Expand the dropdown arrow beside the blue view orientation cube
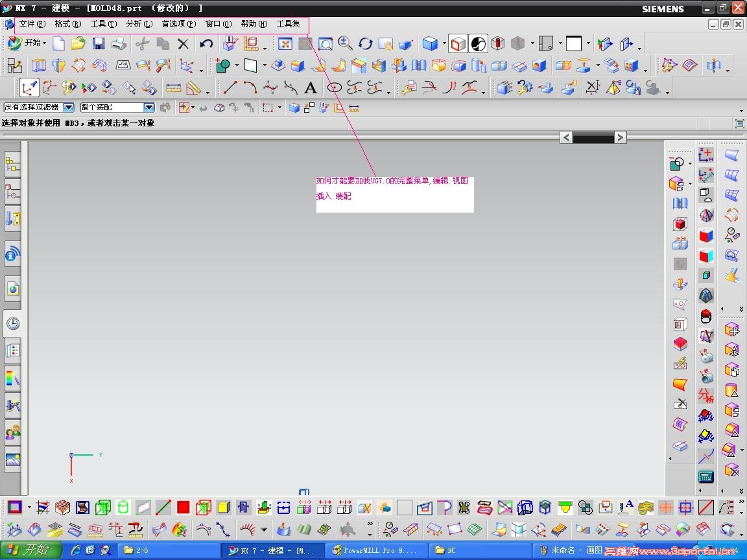The height and width of the screenshot is (560, 747). pyautogui.click(x=444, y=44)
